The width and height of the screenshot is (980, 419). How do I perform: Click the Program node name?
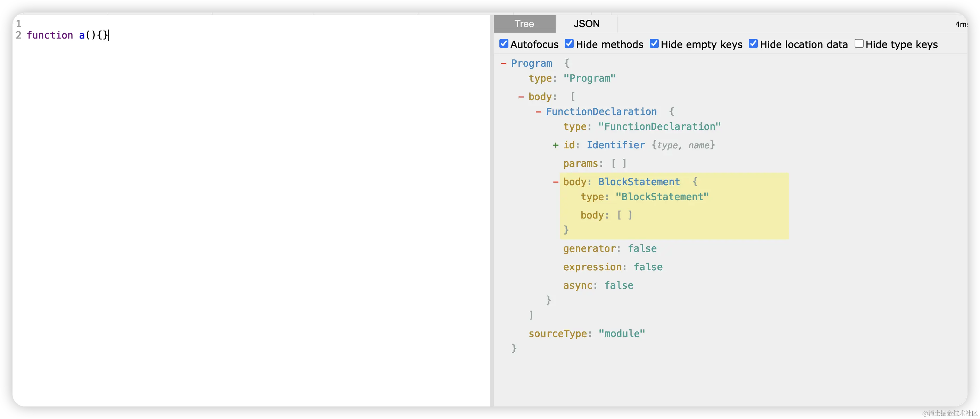(x=531, y=64)
